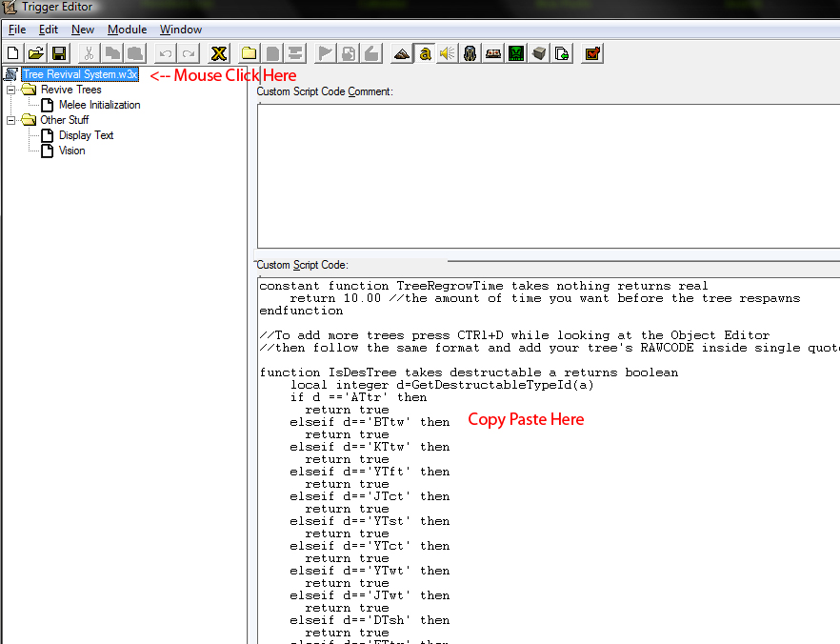
Task: Click the Cut scissors icon
Action: pos(89,53)
